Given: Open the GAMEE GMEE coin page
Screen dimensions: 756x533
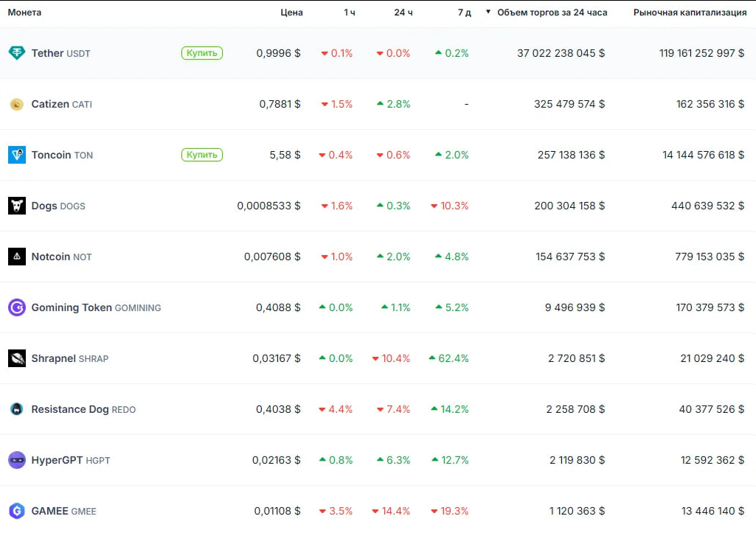Looking at the screenshot, I should (63, 511).
